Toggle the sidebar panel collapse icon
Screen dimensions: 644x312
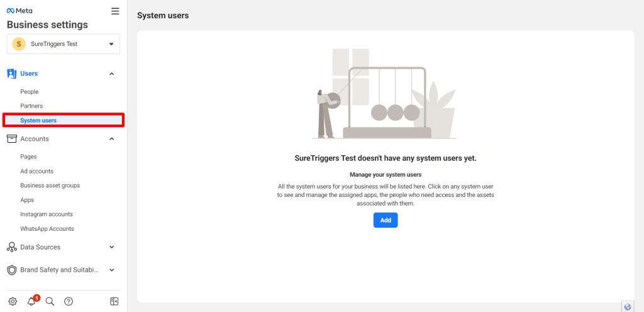(x=114, y=301)
